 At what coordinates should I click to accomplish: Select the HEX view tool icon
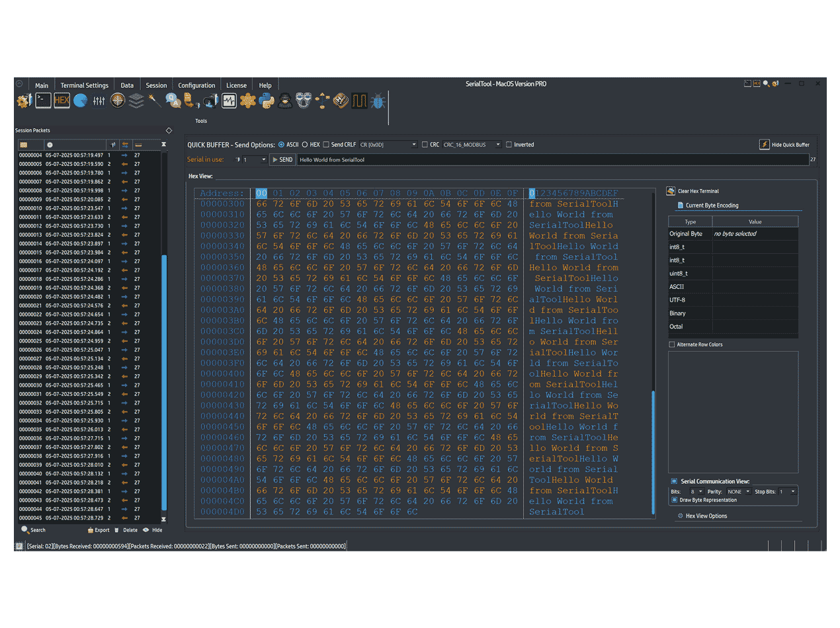[62, 101]
